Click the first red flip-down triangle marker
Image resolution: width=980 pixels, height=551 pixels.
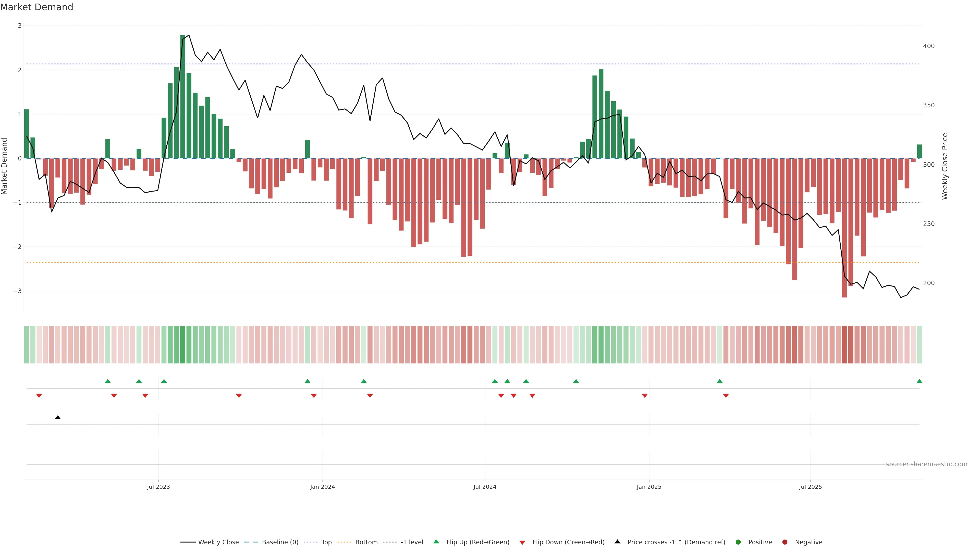39,396
